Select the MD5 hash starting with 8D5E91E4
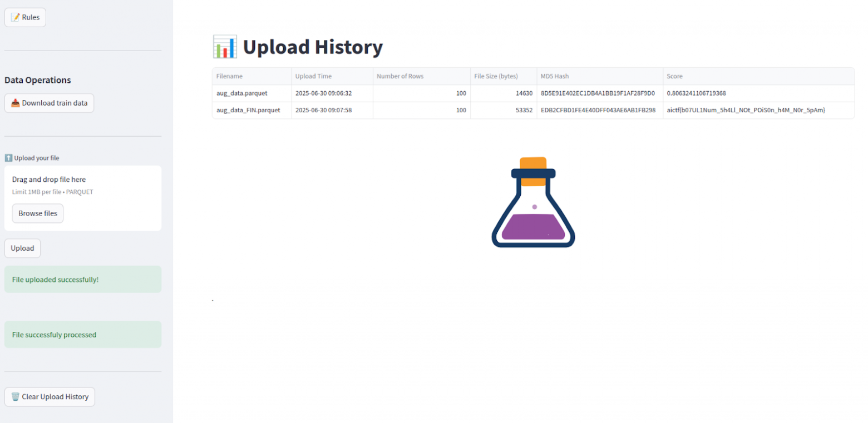Viewport: 868px width, 423px height. (598, 93)
